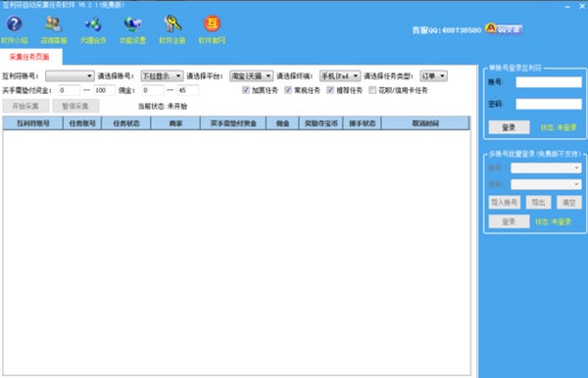Screen dimensions: 588x378
Task: Click 登录 button in batch login panel
Action: pos(509,221)
